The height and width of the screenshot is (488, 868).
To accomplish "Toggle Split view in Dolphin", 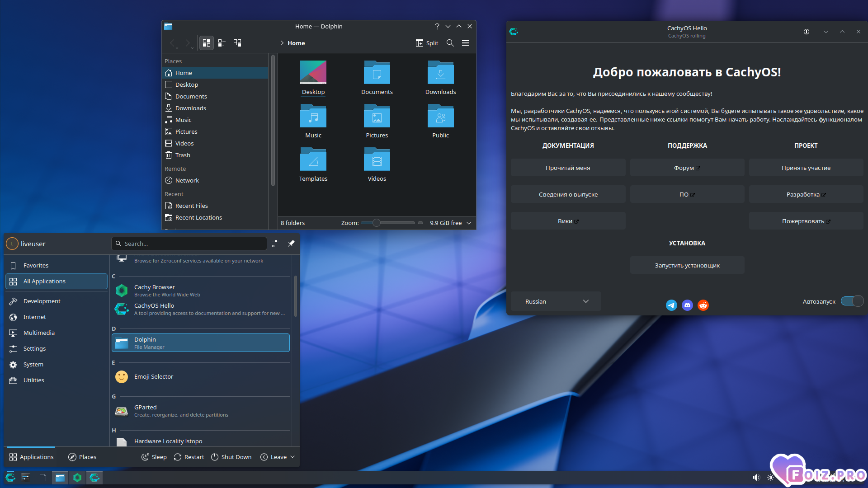I will (x=427, y=43).
